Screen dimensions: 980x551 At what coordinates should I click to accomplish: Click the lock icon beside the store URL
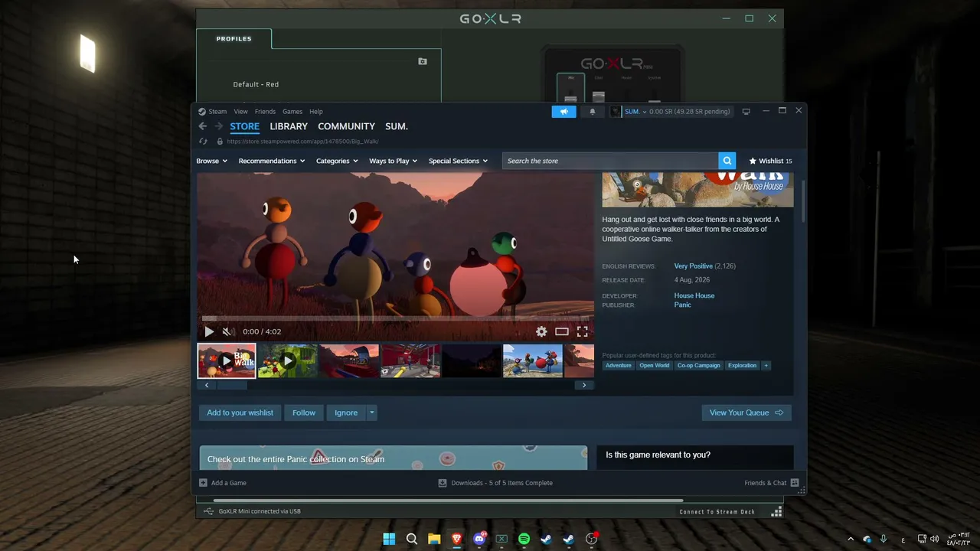tap(220, 142)
